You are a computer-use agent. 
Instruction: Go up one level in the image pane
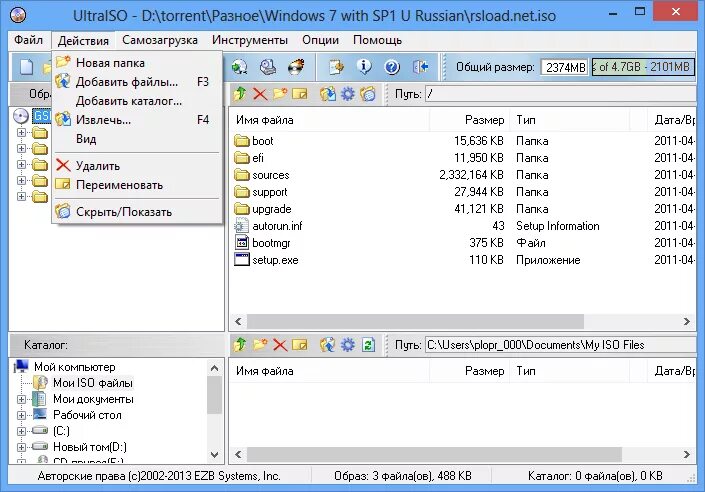[x=240, y=94]
